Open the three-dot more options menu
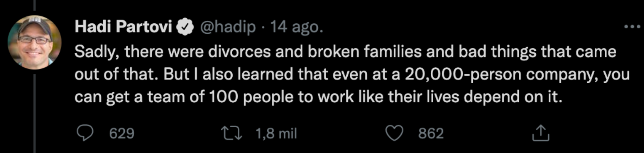Screen dimensions: 644x153 [x=632, y=27]
